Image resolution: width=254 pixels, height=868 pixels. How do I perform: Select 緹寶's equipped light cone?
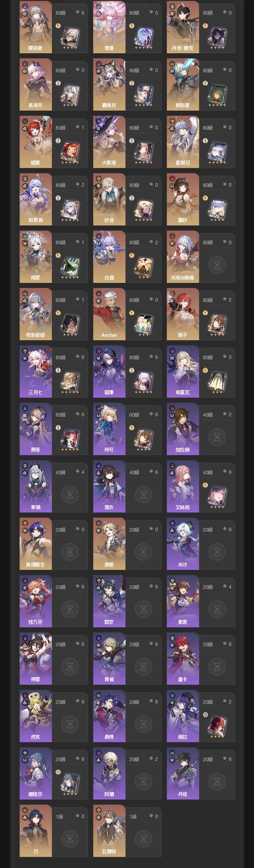[x=70, y=152]
